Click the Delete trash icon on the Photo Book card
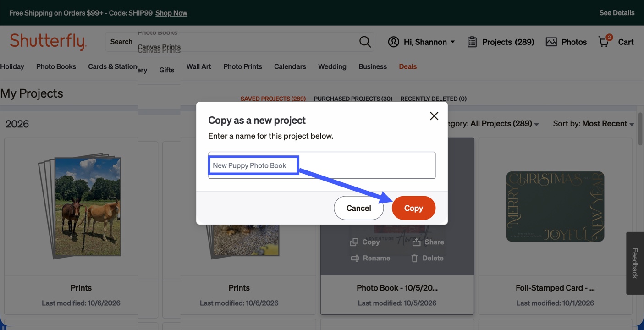Viewport: 644px width, 330px height. (414, 258)
